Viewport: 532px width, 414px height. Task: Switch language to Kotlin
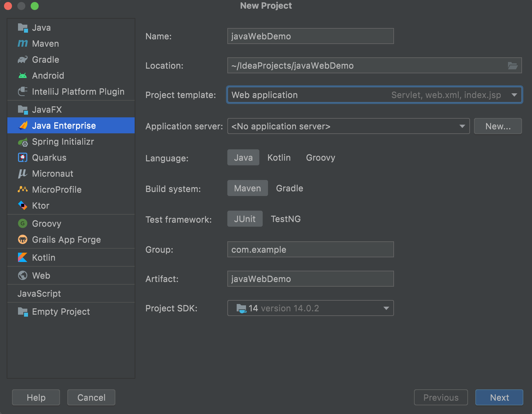point(279,158)
